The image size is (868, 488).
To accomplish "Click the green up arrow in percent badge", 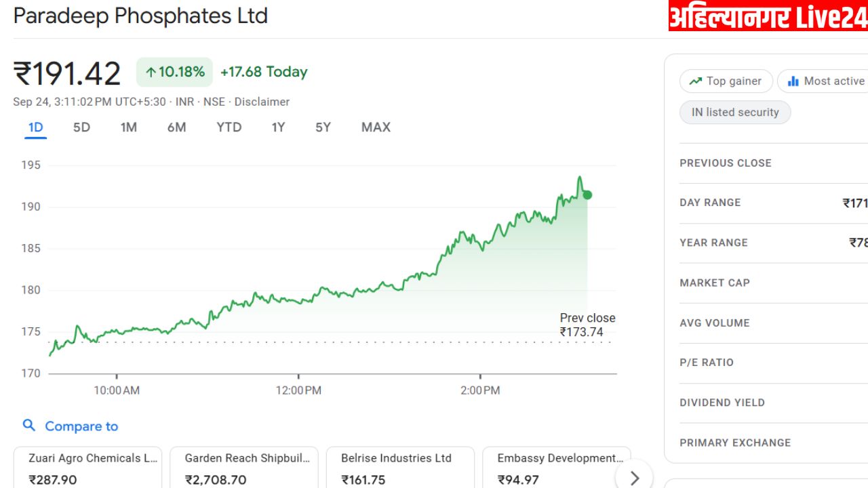I will click(151, 72).
